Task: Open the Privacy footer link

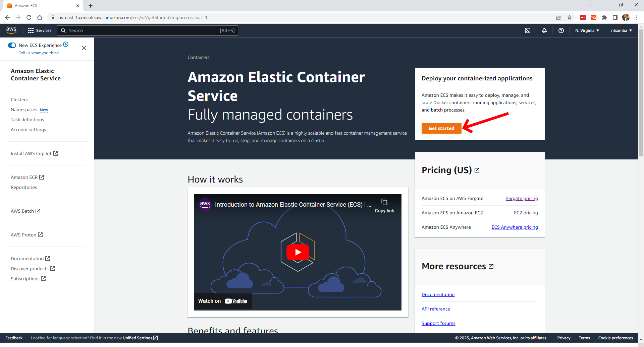Action: 564,338
